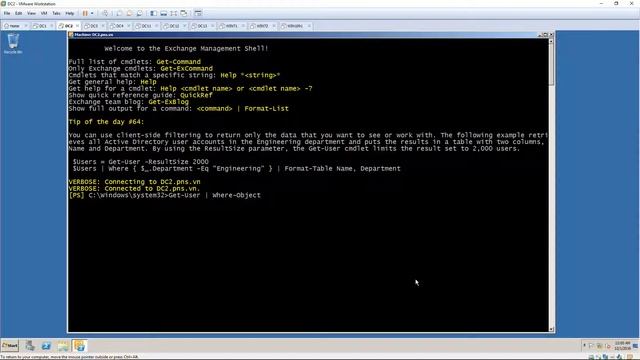The width and height of the screenshot is (640, 360).
Task: Open the power options dropdown arrow
Action: pos(92,13)
